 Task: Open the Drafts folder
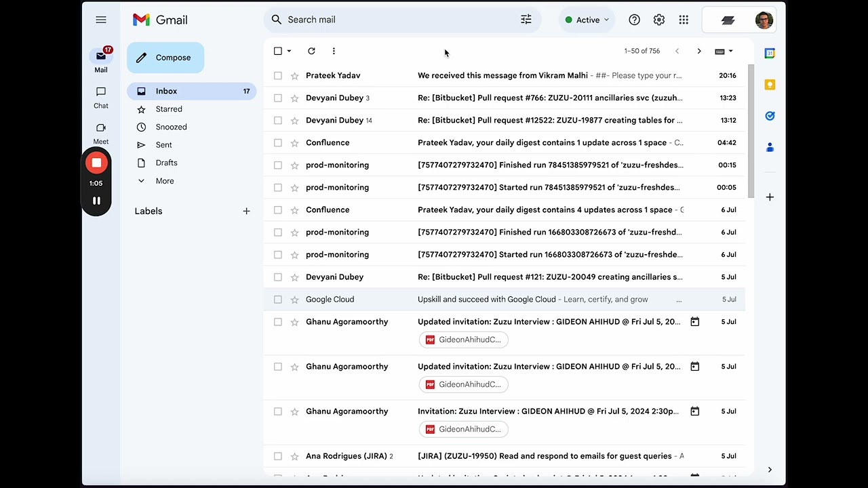pos(166,163)
